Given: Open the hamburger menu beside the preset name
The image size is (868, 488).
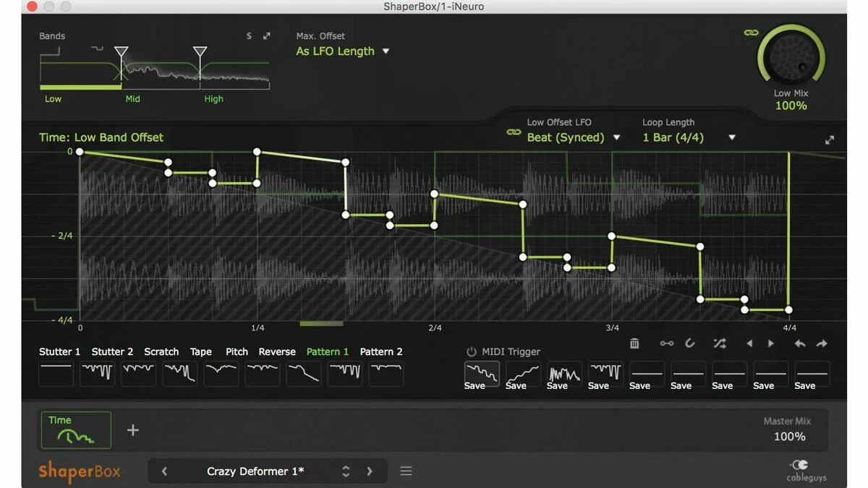Looking at the screenshot, I should 407,471.
